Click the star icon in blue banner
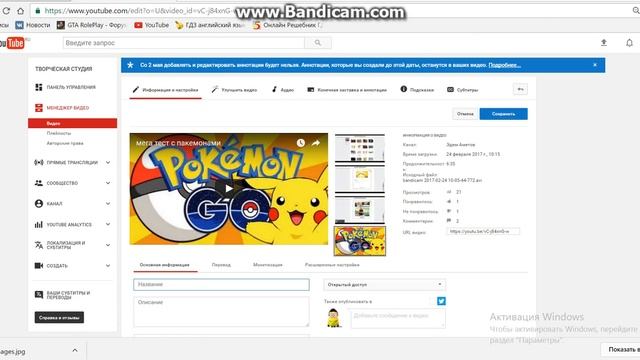 (x=130, y=65)
